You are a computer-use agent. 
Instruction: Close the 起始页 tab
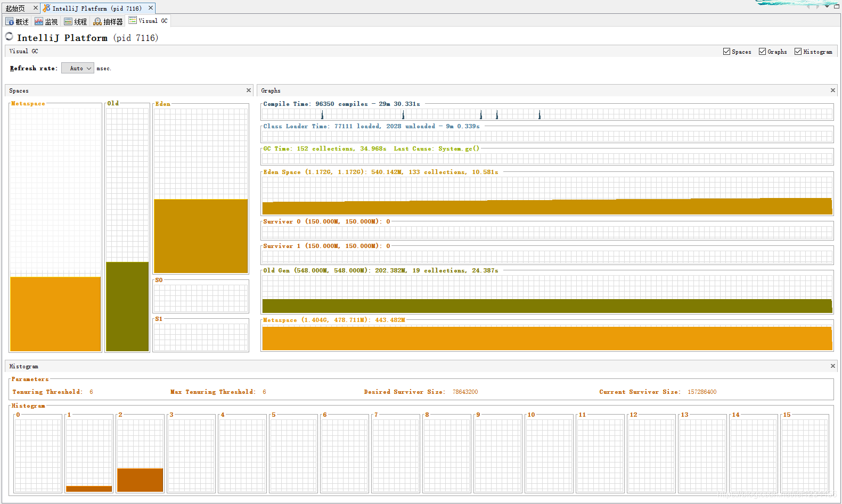tap(36, 8)
